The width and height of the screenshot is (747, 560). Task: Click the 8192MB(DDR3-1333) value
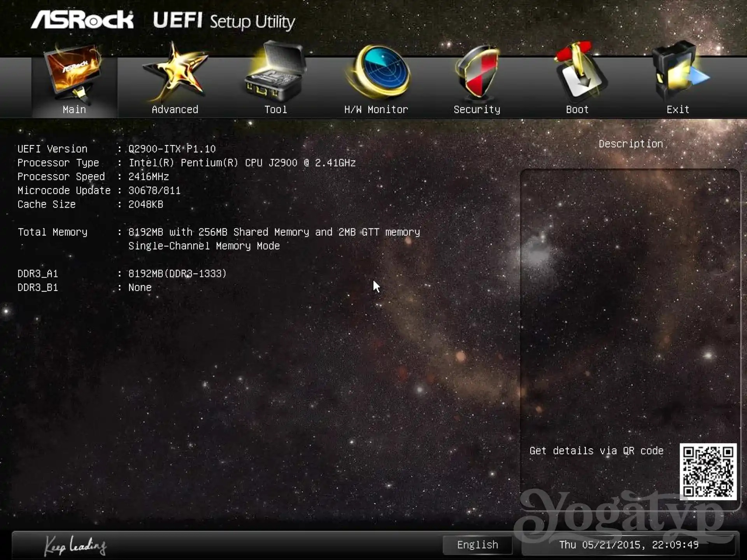tap(177, 274)
